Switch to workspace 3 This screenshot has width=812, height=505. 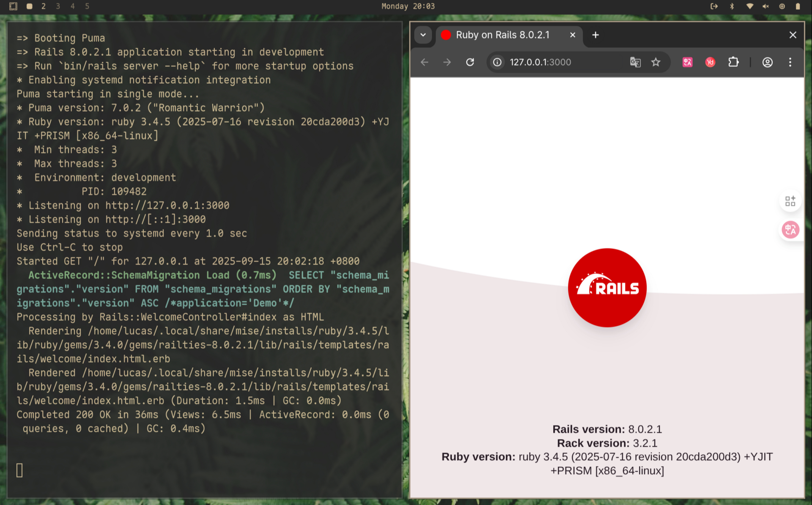58,6
